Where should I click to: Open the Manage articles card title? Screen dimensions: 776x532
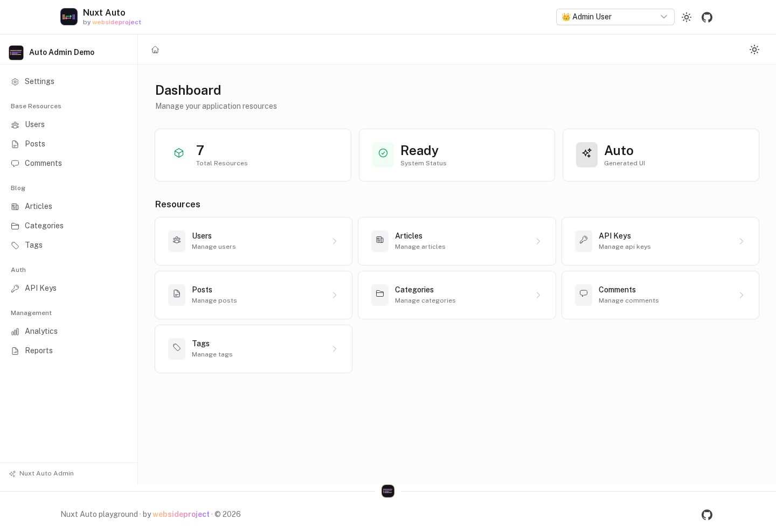click(x=408, y=236)
